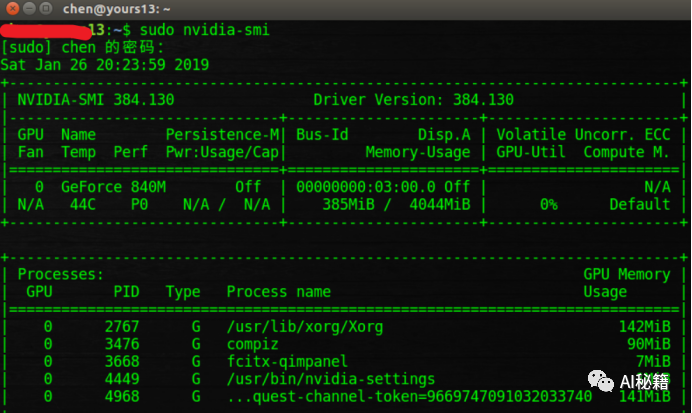This screenshot has height=413, width=692.
Task: Click the '90MiB' memory usage value
Action: tap(649, 344)
